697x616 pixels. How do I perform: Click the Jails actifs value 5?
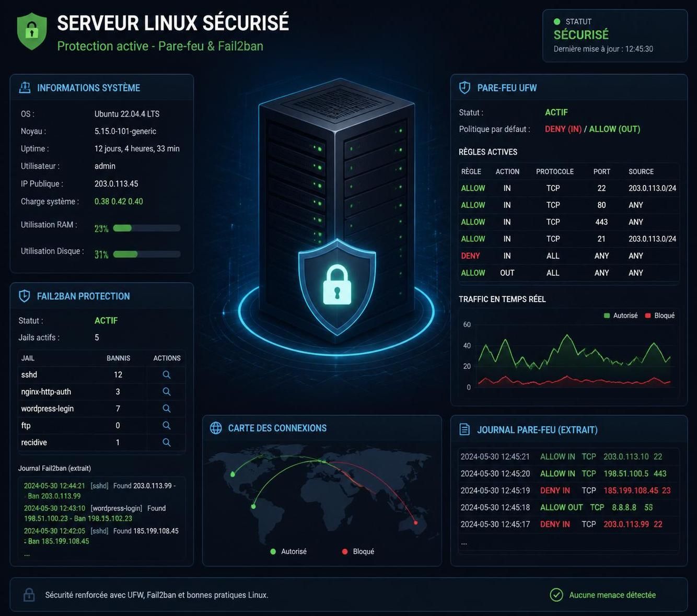[97, 338]
